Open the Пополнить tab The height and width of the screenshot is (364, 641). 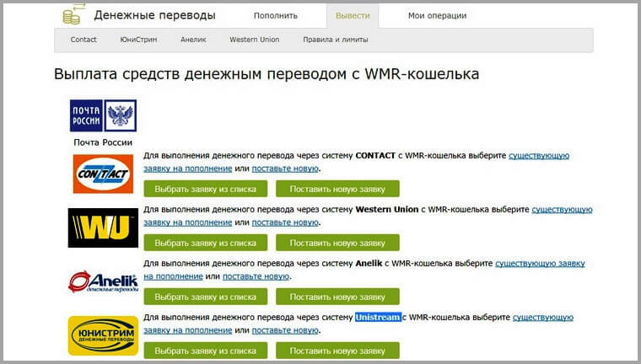[276, 15]
